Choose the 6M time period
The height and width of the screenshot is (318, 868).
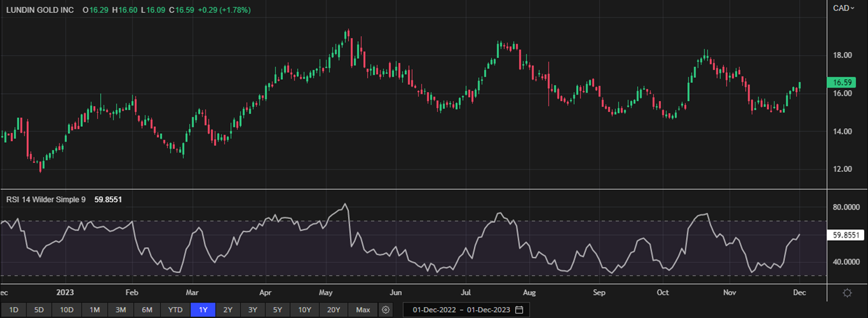click(147, 310)
